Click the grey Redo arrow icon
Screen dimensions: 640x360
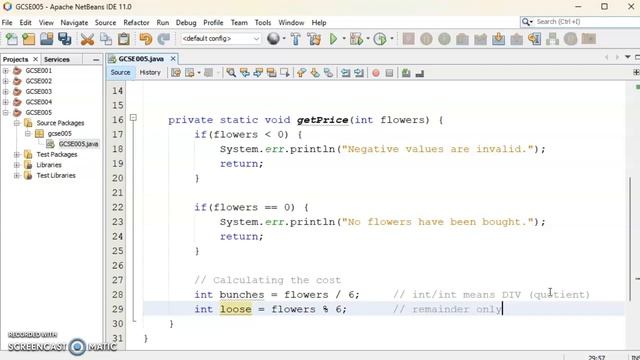coord(164,39)
